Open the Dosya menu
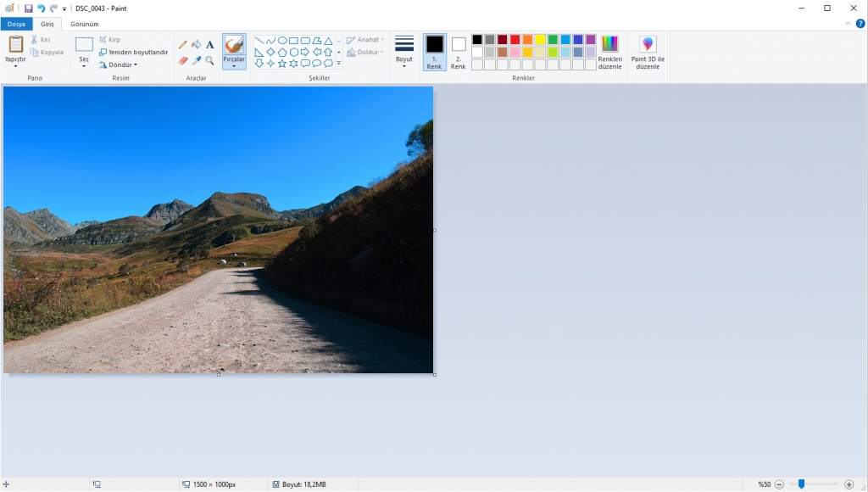Viewport: 868px width, 492px height. [15, 24]
